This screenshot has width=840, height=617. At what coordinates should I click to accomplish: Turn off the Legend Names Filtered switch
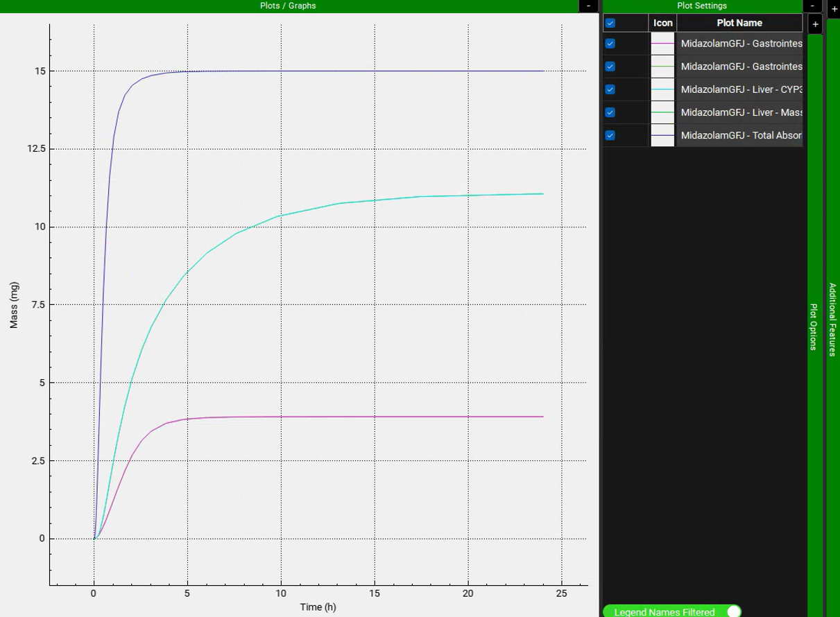pyautogui.click(x=733, y=611)
